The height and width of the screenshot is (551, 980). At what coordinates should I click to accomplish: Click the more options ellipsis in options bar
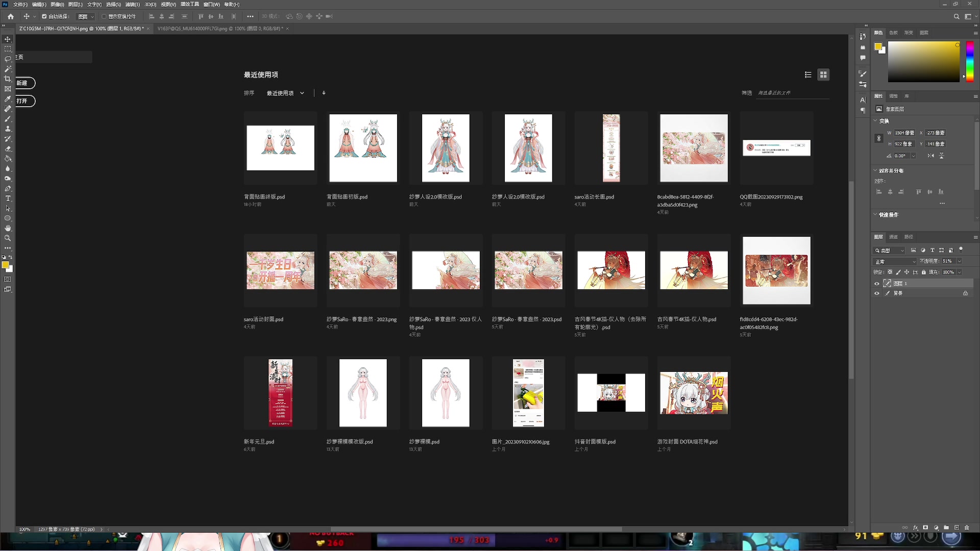250,16
